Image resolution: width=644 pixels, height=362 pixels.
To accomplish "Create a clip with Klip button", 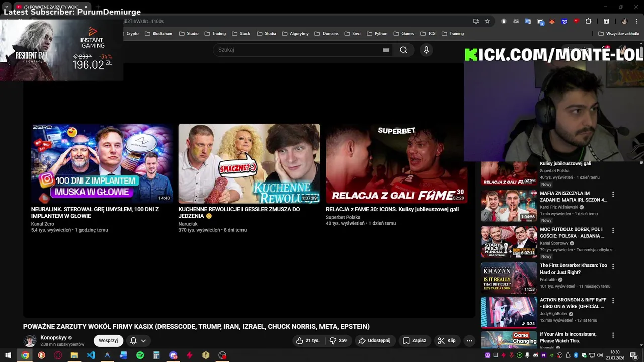I will coord(446,340).
